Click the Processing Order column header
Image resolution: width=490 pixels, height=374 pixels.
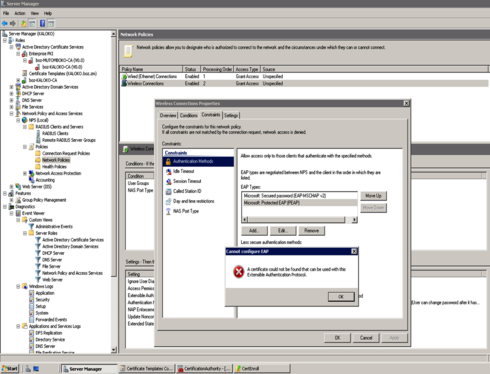pyautogui.click(x=217, y=69)
